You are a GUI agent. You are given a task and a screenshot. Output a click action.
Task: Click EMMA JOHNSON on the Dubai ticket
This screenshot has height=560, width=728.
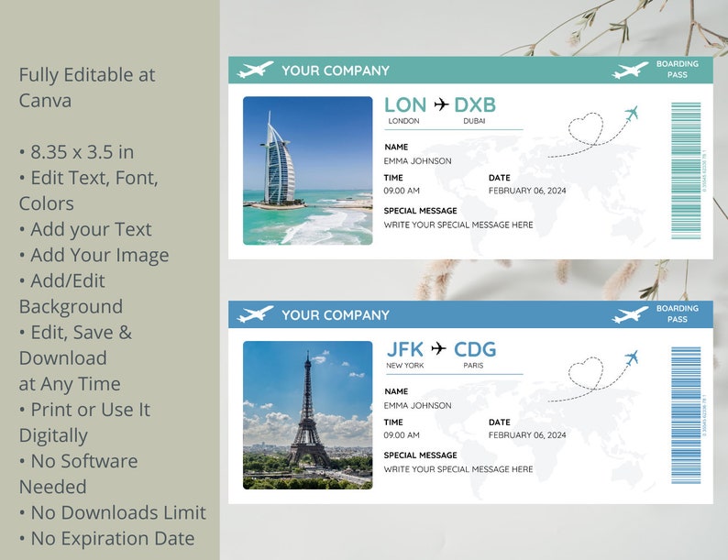coord(417,161)
